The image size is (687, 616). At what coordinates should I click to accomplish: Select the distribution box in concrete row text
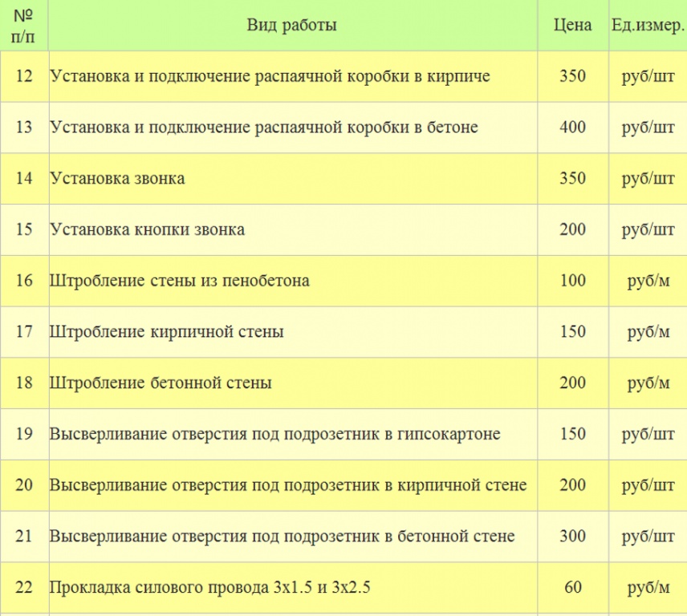click(263, 127)
